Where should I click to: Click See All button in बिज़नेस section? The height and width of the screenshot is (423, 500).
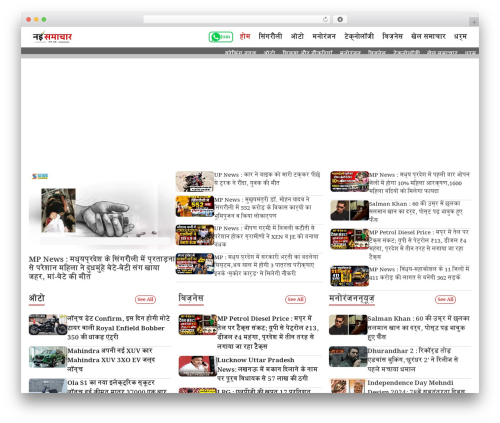click(x=295, y=299)
